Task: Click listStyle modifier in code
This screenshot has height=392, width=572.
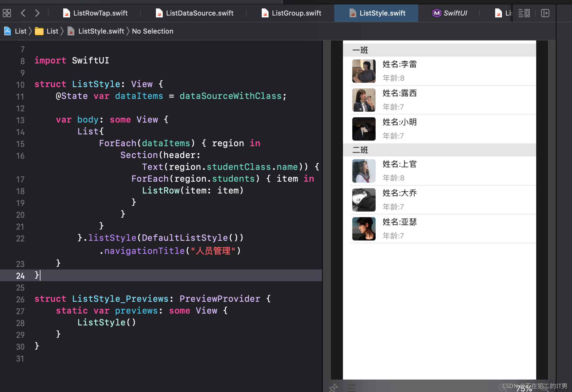Action: [x=112, y=238]
